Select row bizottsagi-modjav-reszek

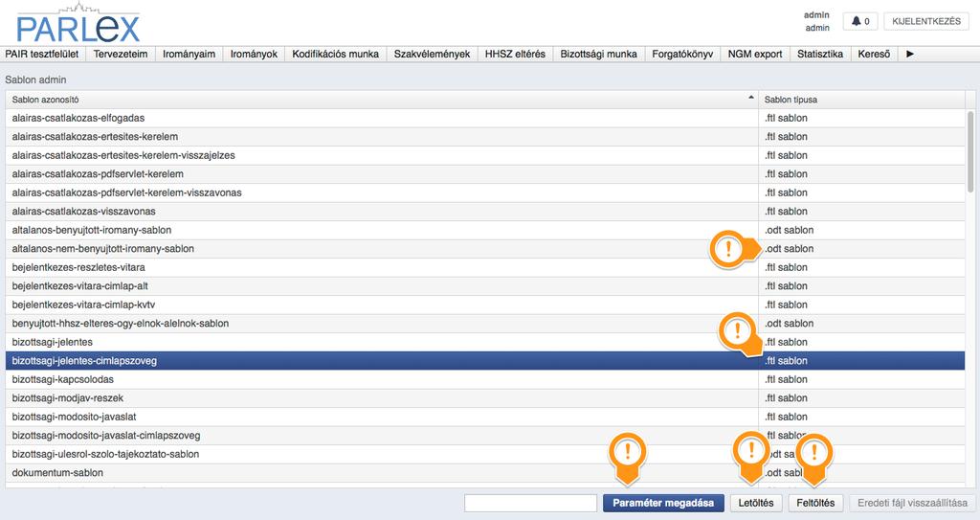pyautogui.click(x=485, y=398)
